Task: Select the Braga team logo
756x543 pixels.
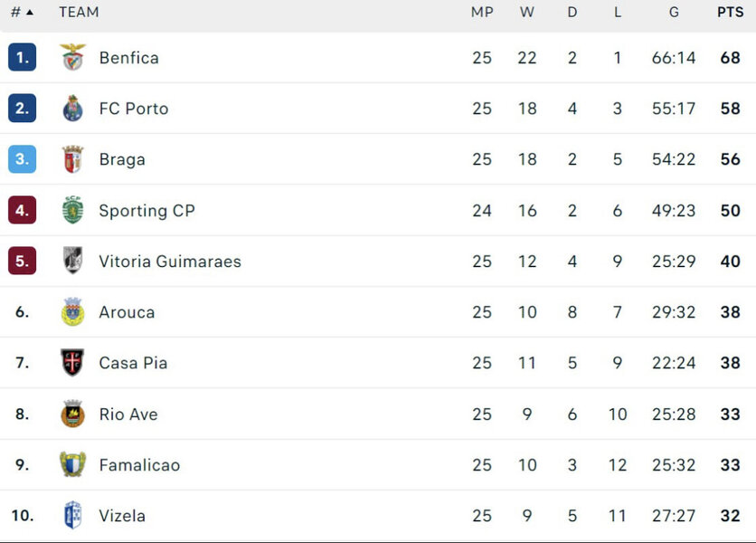Action: point(72,159)
